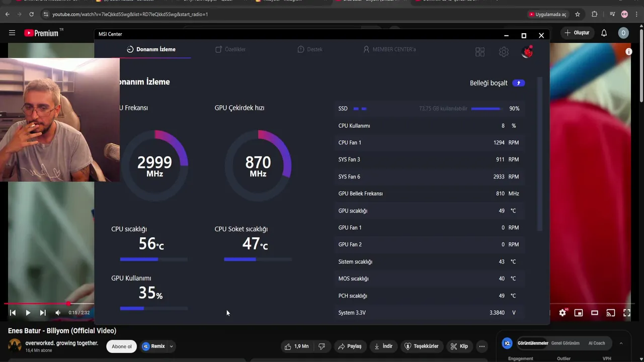The image size is (644, 362).
Task: Minimize the MSI Center window
Action: pyautogui.click(x=506, y=35)
